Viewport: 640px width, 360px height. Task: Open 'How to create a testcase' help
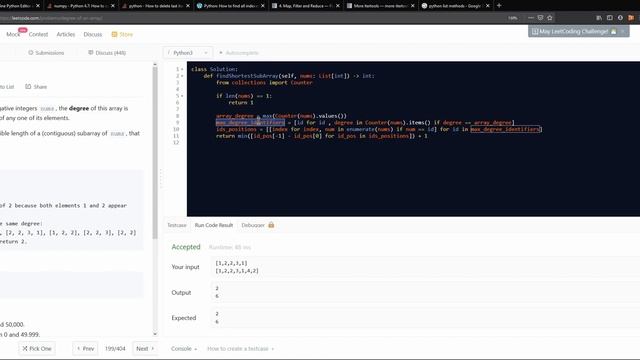pos(240,349)
